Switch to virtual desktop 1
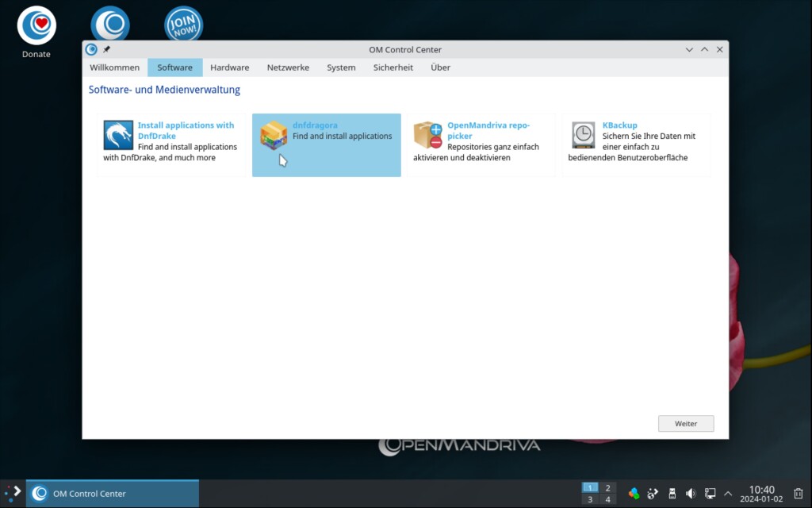Viewport: 812px width, 508px height. click(590, 487)
